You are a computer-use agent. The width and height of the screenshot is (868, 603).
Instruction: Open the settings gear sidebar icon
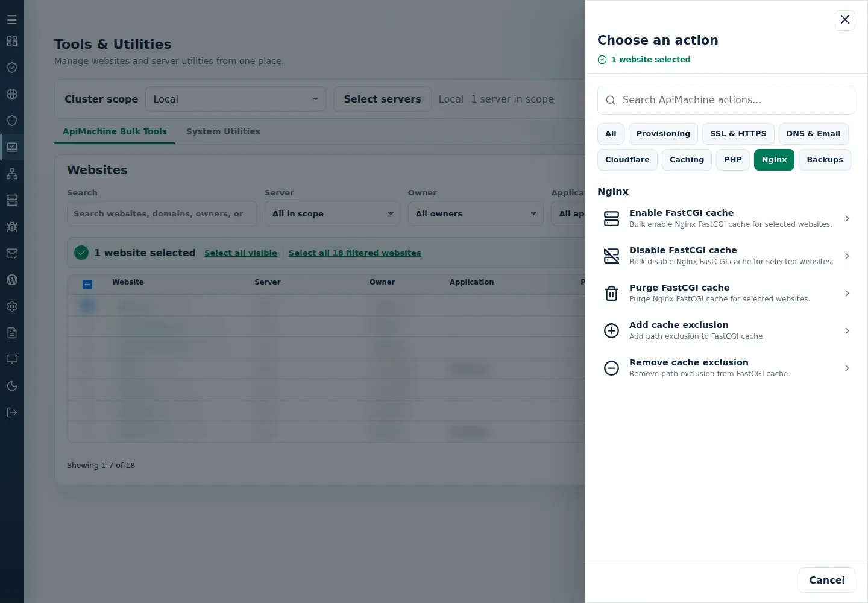[x=12, y=306]
